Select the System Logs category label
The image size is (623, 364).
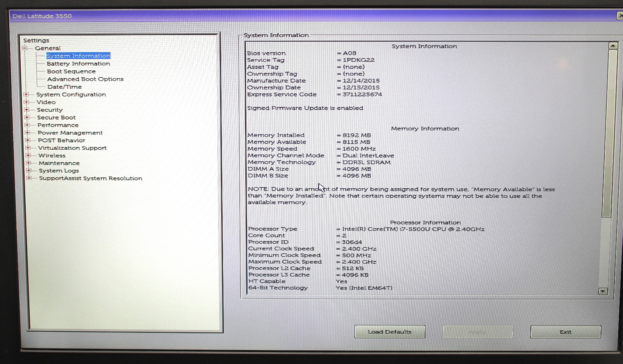59,171
